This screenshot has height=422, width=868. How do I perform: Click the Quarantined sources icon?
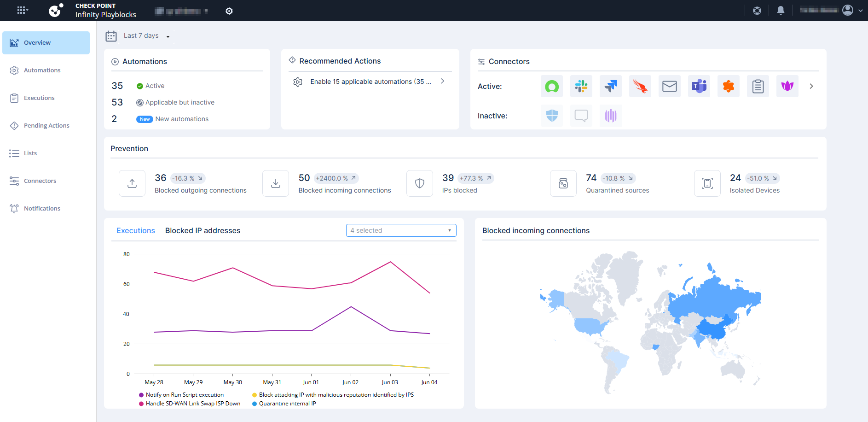point(563,183)
